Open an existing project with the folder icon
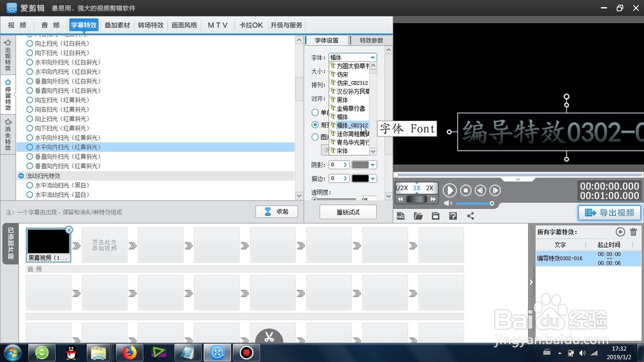The image size is (644, 362). [418, 216]
